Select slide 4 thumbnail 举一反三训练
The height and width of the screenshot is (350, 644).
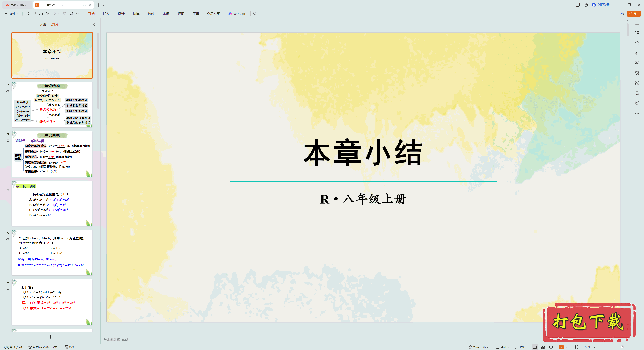coord(52,203)
